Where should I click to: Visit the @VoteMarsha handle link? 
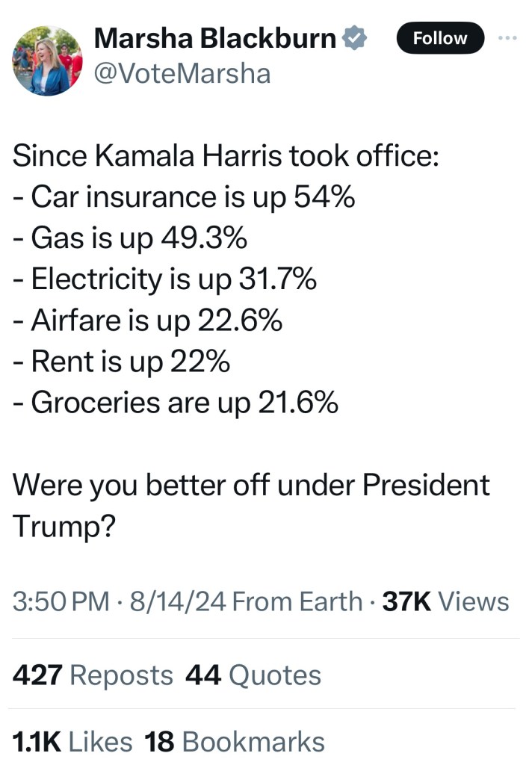point(182,73)
